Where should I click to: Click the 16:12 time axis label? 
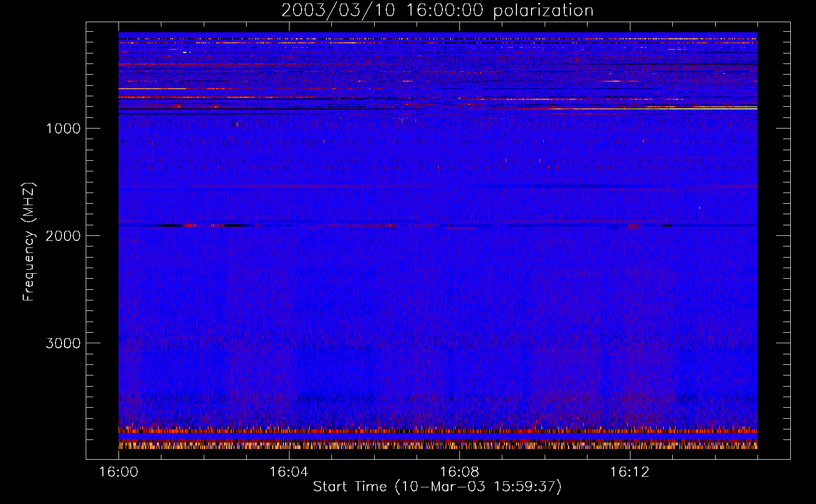pyautogui.click(x=629, y=472)
